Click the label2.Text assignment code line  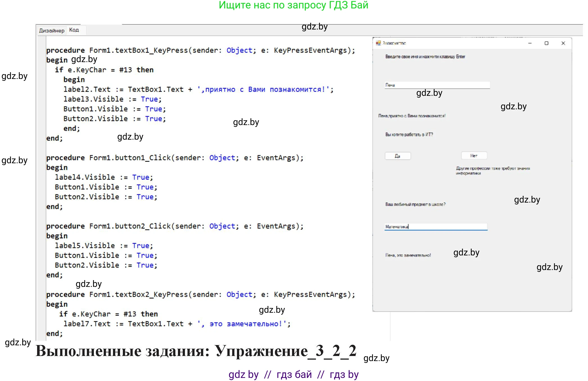(x=198, y=89)
